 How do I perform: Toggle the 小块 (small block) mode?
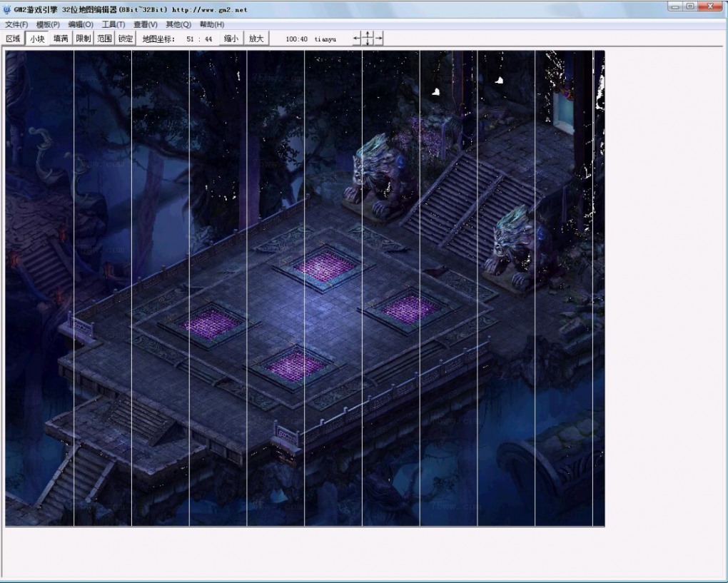[36, 39]
